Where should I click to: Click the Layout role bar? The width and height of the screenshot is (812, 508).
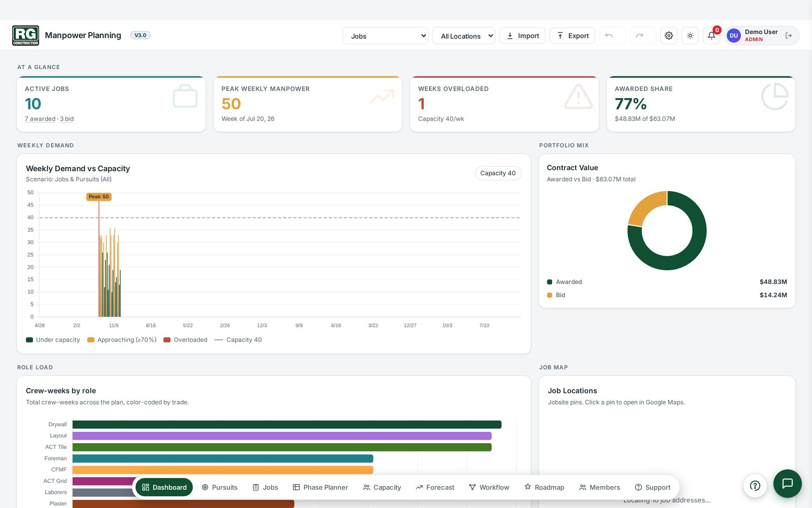pos(282,436)
